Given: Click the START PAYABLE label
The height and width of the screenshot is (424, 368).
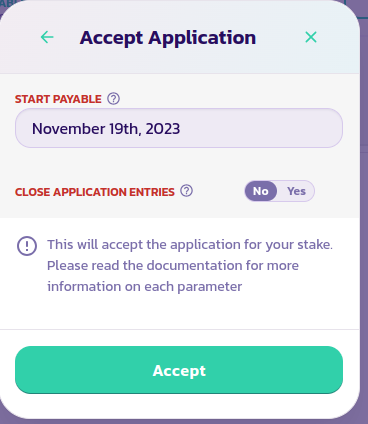Looking at the screenshot, I should click(x=58, y=99).
